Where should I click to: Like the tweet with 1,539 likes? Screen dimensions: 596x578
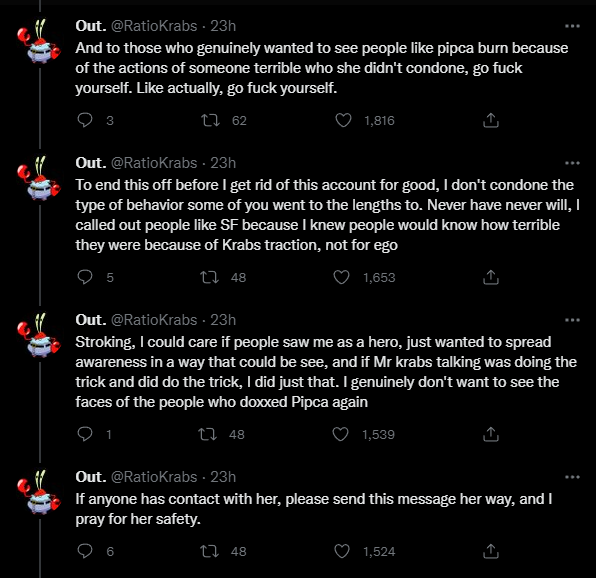341,434
